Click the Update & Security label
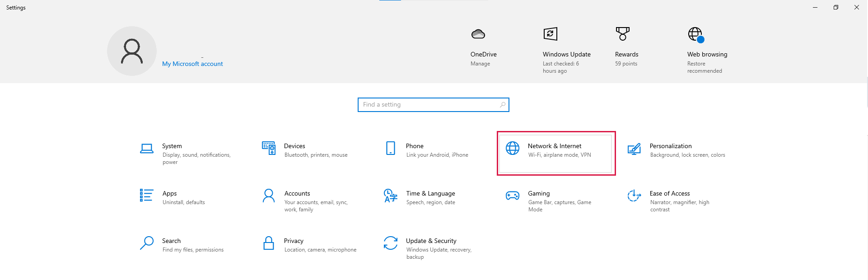 coord(431,241)
